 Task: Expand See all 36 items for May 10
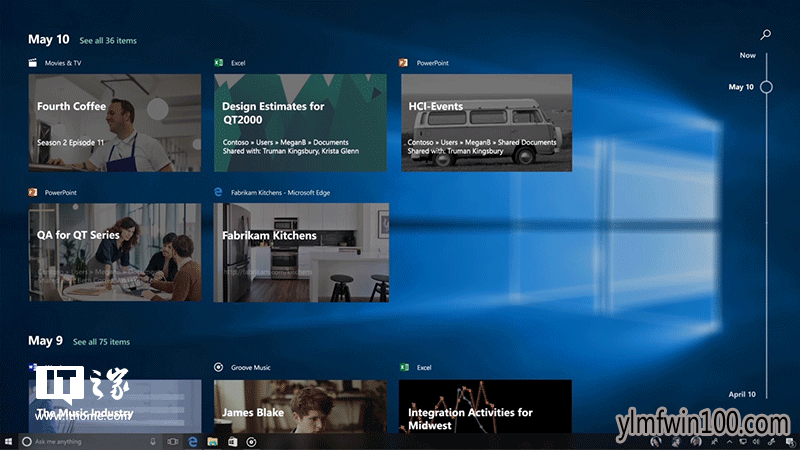pyautogui.click(x=108, y=41)
